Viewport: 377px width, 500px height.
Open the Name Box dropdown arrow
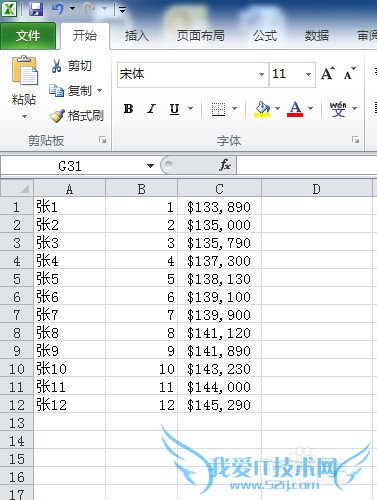coord(150,166)
